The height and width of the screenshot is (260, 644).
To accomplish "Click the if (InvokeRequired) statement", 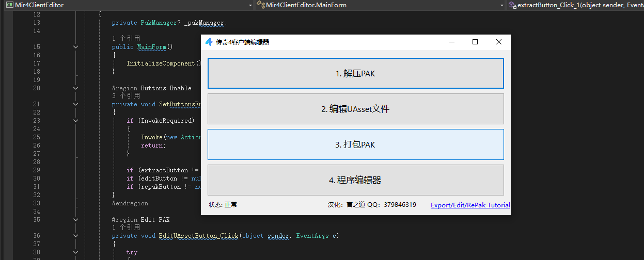I will pyautogui.click(x=161, y=121).
